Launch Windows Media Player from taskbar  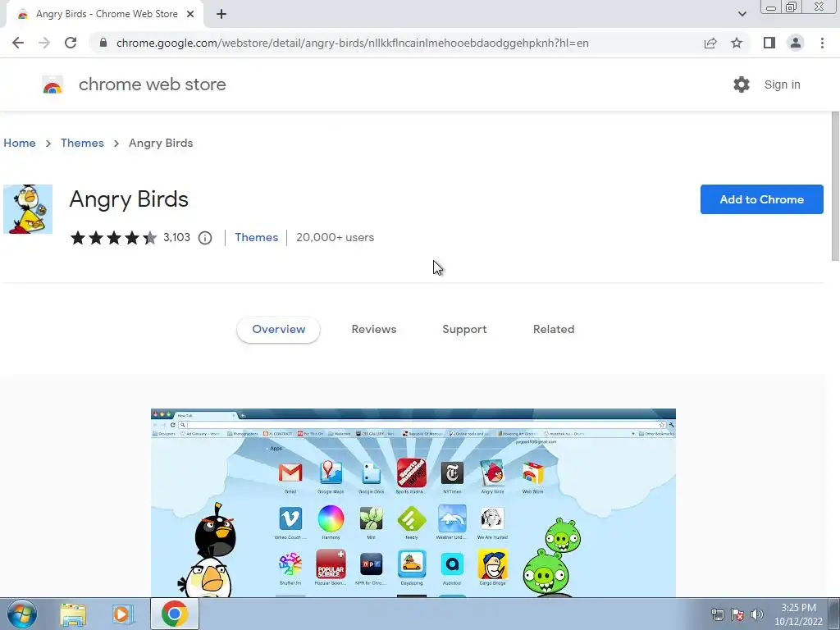point(123,614)
